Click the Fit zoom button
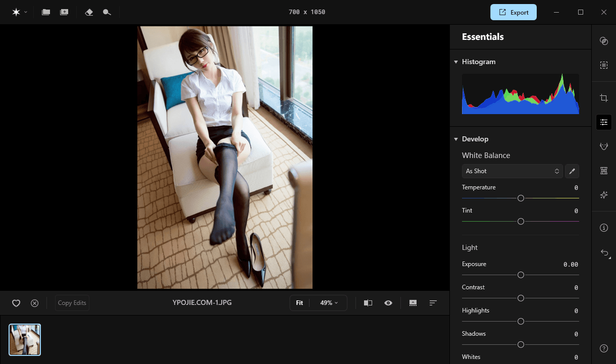616x364 pixels. point(299,303)
